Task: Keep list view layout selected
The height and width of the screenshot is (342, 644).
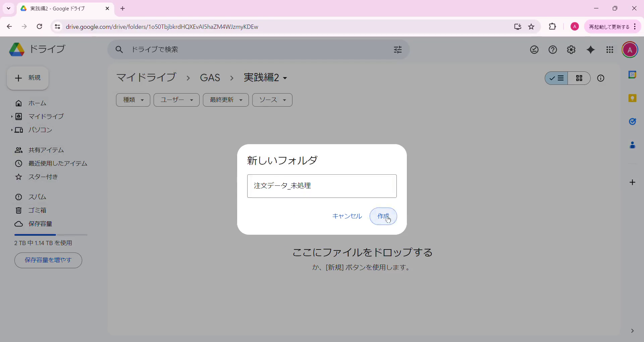Action: pyautogui.click(x=557, y=78)
